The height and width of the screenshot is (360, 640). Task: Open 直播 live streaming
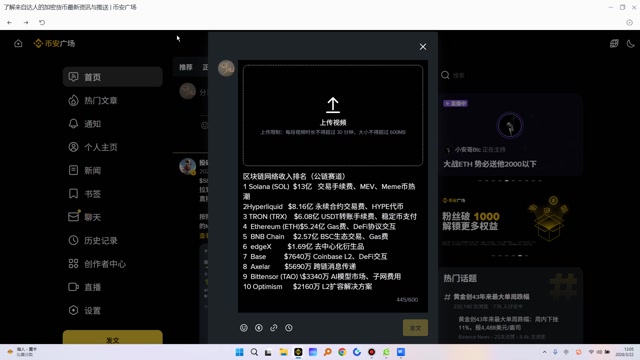coord(113,287)
